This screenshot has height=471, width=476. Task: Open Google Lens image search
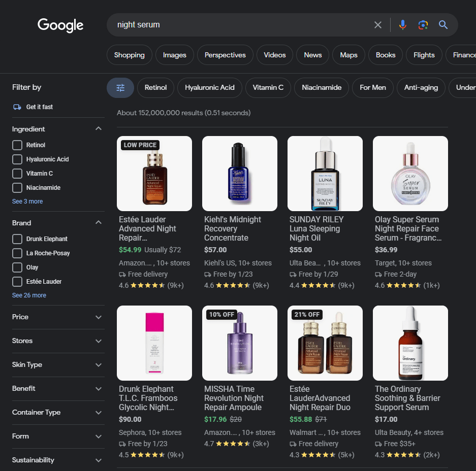pos(423,25)
